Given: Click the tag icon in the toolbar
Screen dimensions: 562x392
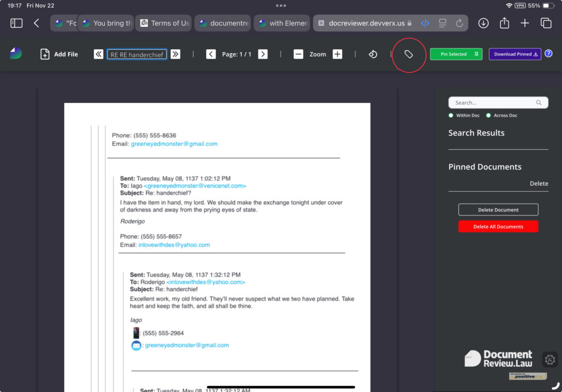Looking at the screenshot, I should click(408, 54).
